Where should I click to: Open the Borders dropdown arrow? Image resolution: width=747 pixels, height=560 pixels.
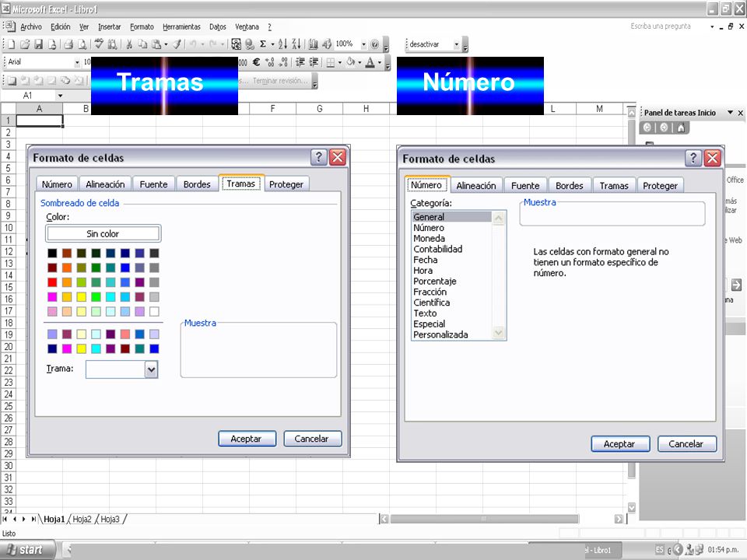pos(340,62)
